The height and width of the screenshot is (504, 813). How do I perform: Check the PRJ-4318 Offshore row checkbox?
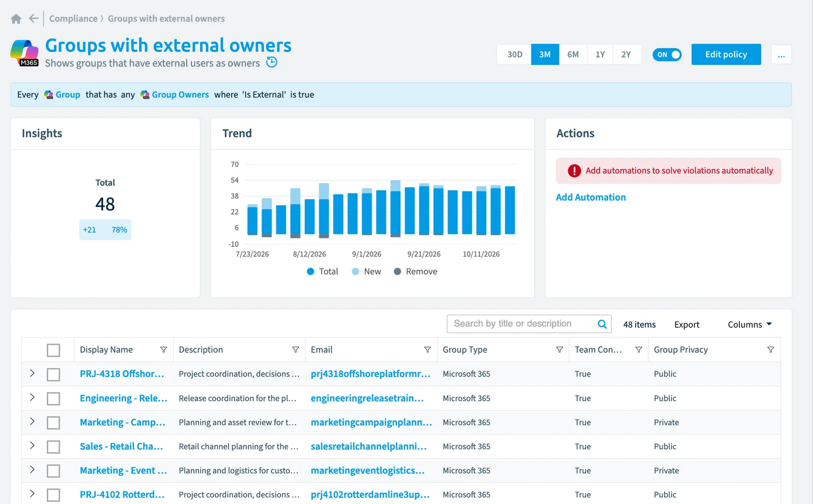click(53, 374)
